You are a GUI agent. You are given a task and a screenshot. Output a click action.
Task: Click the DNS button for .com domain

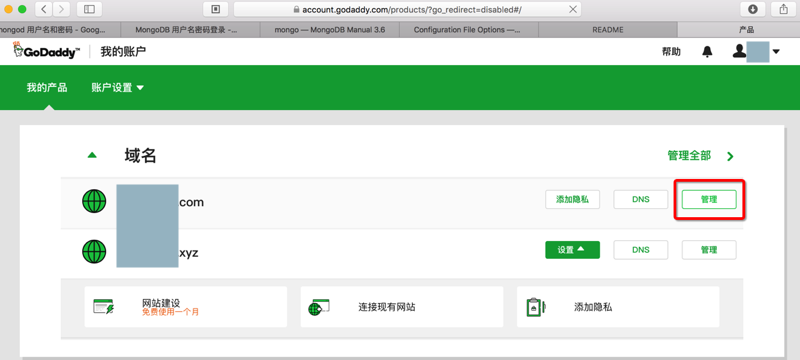coord(641,199)
